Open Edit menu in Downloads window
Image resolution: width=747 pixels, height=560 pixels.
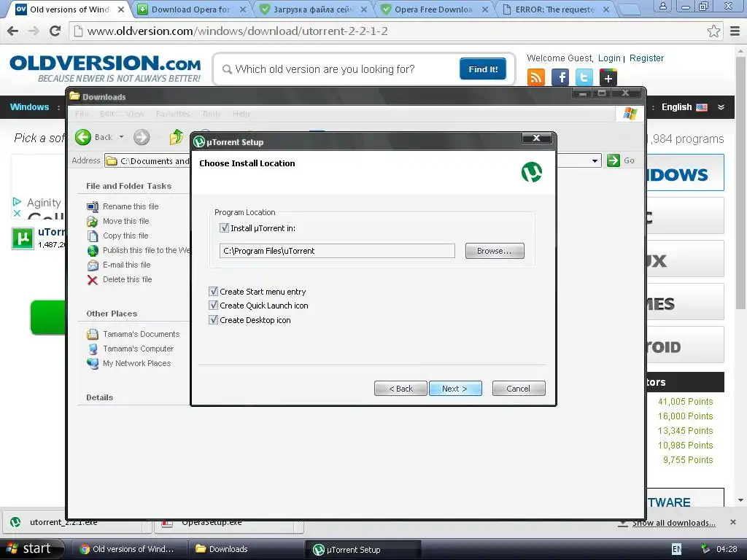coord(107,114)
